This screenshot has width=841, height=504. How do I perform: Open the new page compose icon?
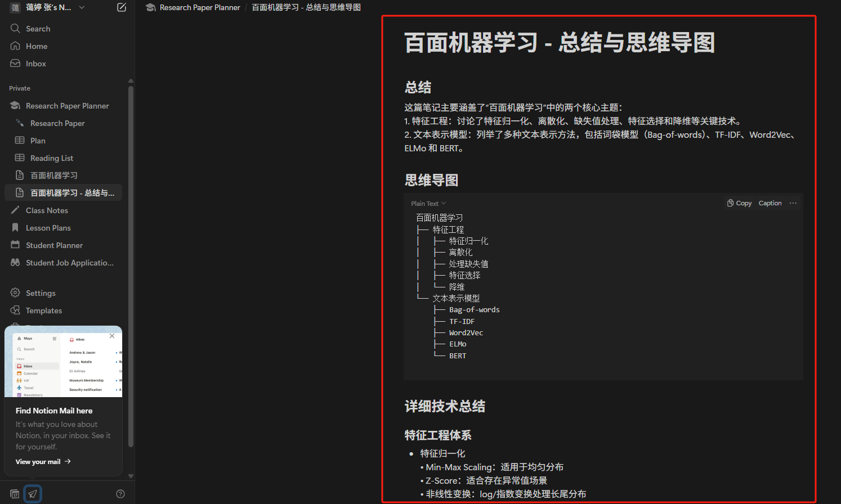tap(122, 7)
